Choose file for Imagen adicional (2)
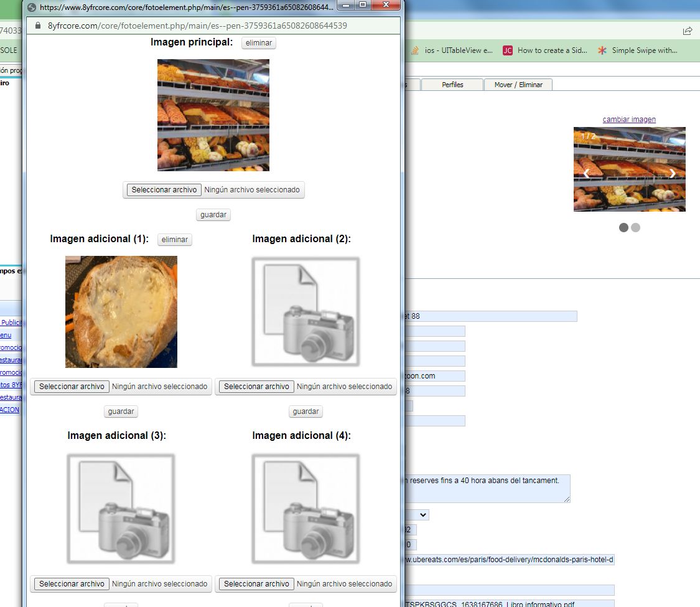Viewport: 700px width, 607px height. [x=256, y=387]
